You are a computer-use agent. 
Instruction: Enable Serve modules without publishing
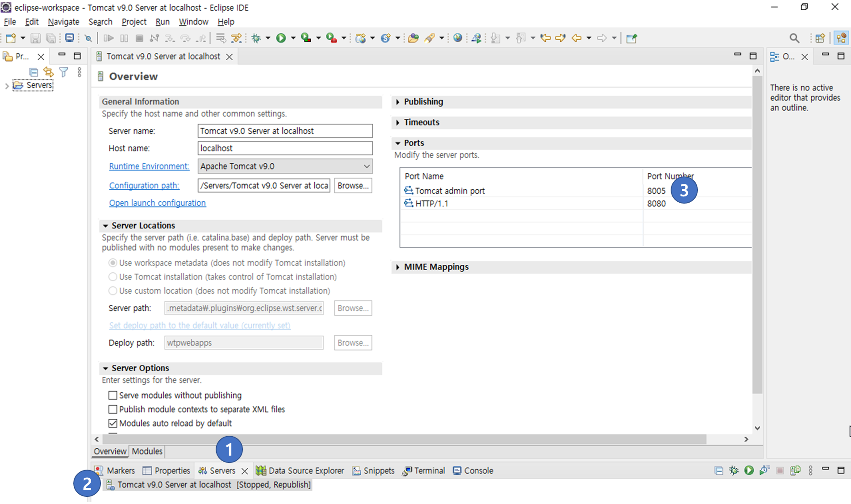pos(113,396)
